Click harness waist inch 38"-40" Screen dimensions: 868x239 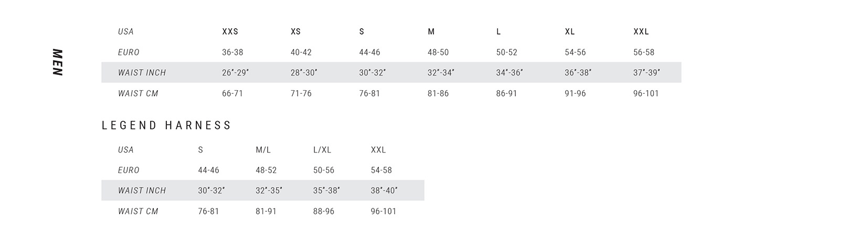pos(384,191)
